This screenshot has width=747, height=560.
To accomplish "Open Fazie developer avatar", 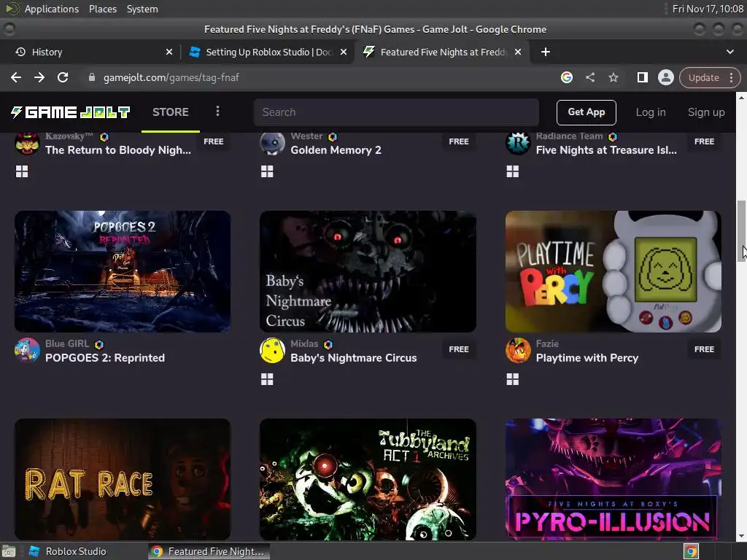I will tap(518, 351).
